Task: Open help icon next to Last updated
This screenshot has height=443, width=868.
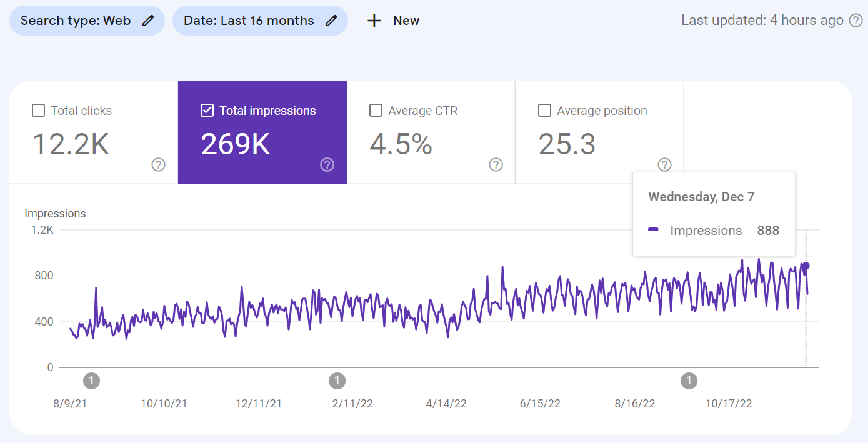Action: click(x=856, y=21)
